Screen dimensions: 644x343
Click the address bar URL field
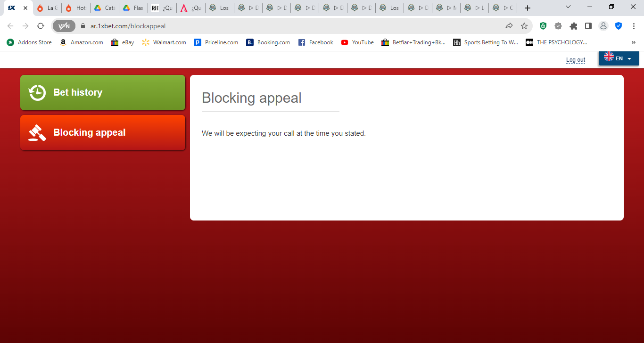click(x=292, y=26)
